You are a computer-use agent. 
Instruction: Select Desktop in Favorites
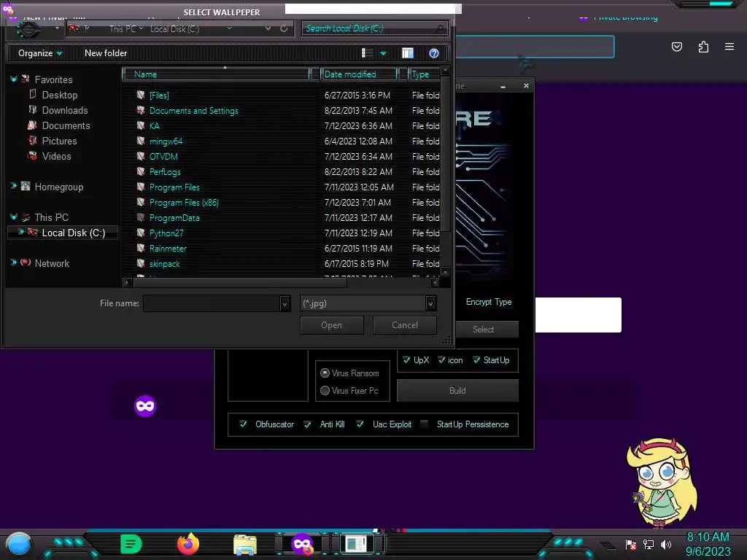[x=60, y=95]
